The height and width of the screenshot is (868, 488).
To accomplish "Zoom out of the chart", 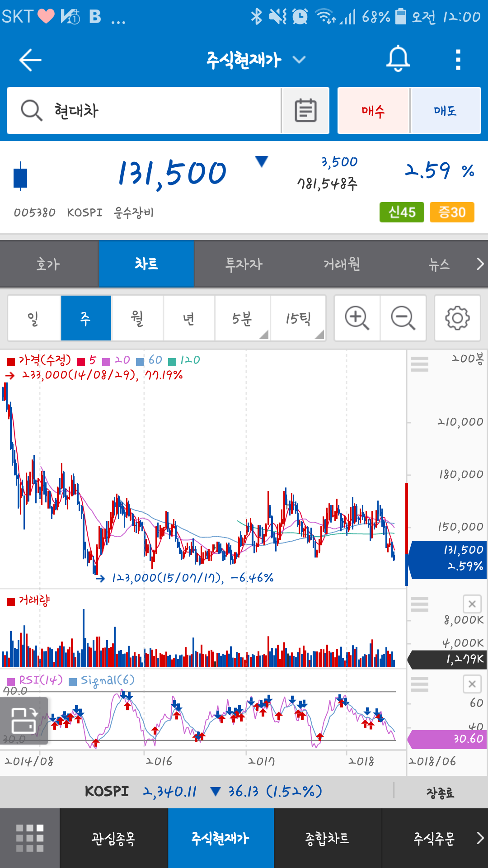I will pyautogui.click(x=403, y=318).
